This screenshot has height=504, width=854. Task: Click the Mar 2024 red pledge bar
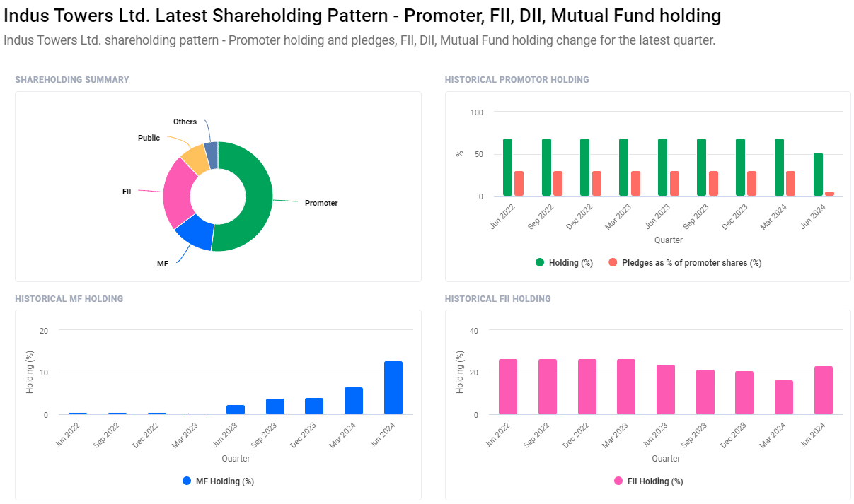[791, 183]
